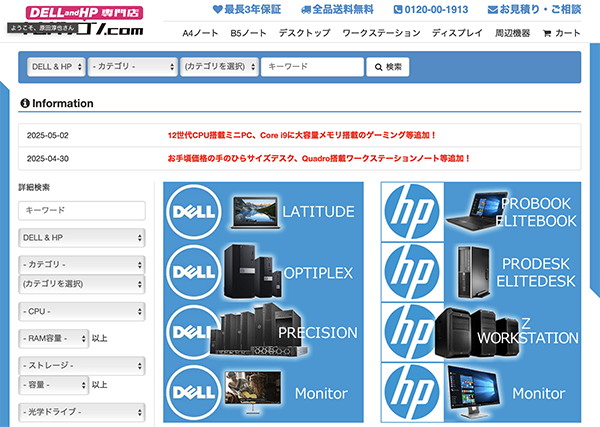Open the top bar (カテゴリを選択) dropdown
Viewport: 600px width, 427px height.
pos(219,67)
